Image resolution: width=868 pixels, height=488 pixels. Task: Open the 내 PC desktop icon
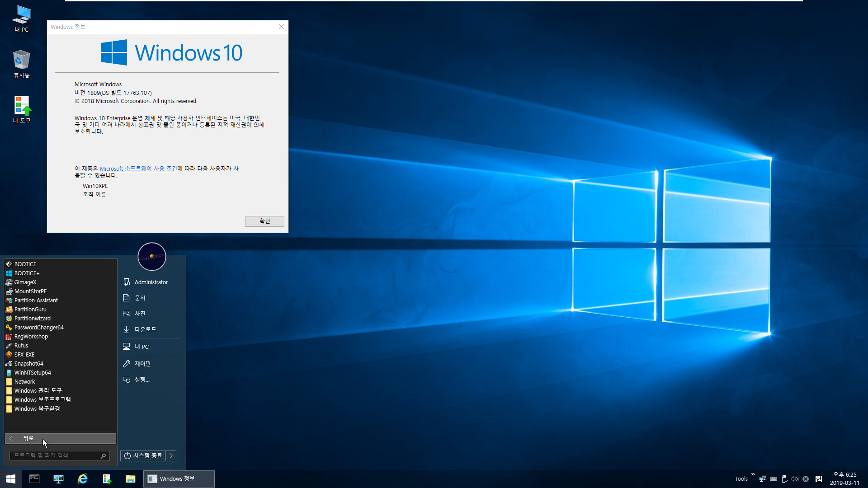click(22, 19)
